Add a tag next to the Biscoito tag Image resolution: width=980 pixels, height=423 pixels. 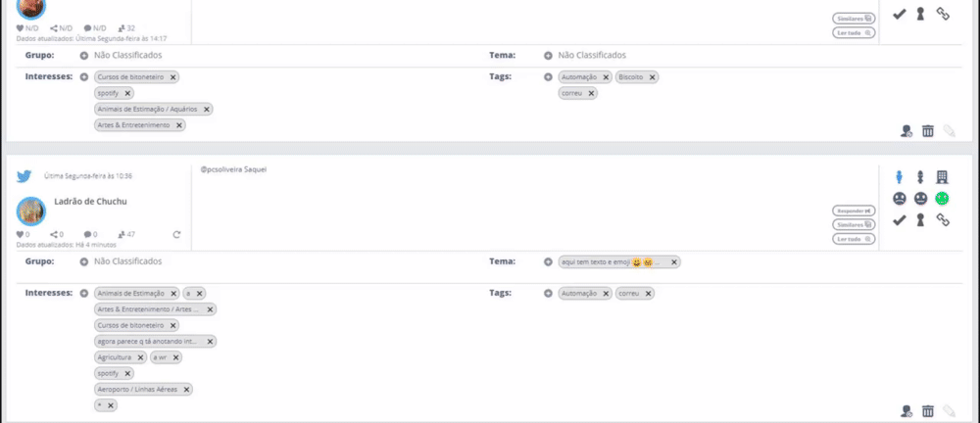[x=548, y=76]
